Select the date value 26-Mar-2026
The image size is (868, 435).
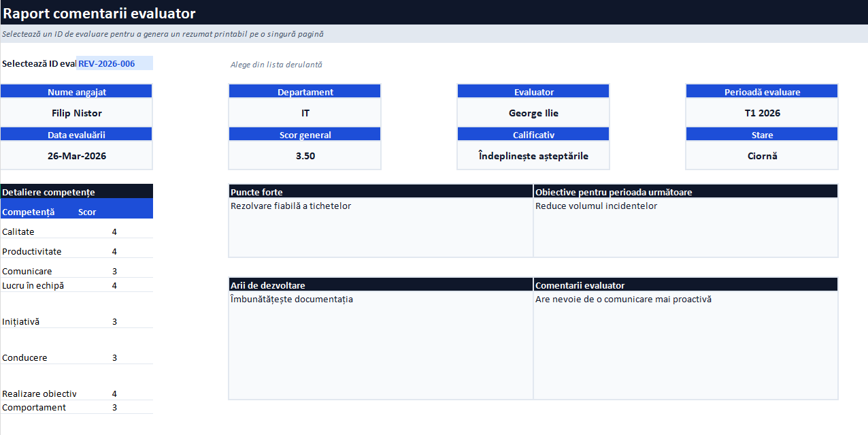click(77, 156)
